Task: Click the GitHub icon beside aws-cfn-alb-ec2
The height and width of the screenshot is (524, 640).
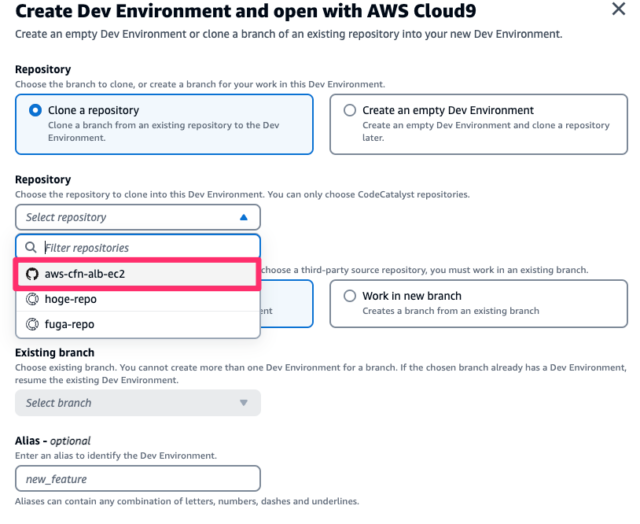Action: [x=32, y=274]
